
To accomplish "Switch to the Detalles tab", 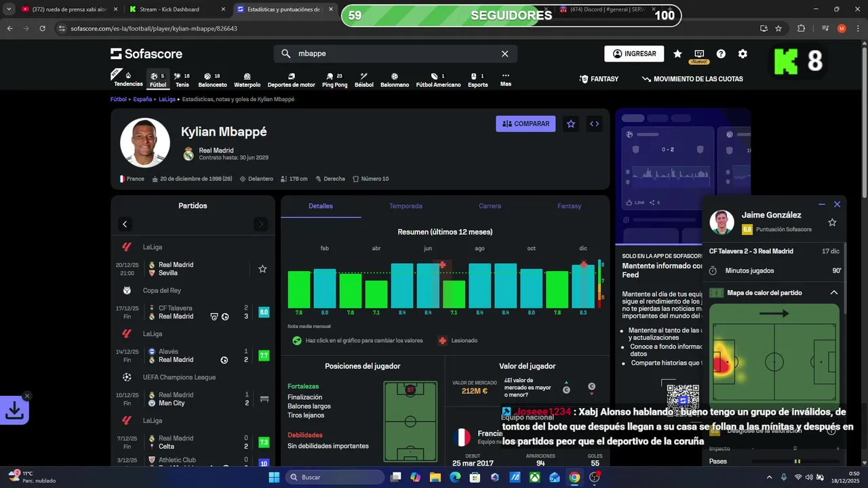I will coord(321,206).
